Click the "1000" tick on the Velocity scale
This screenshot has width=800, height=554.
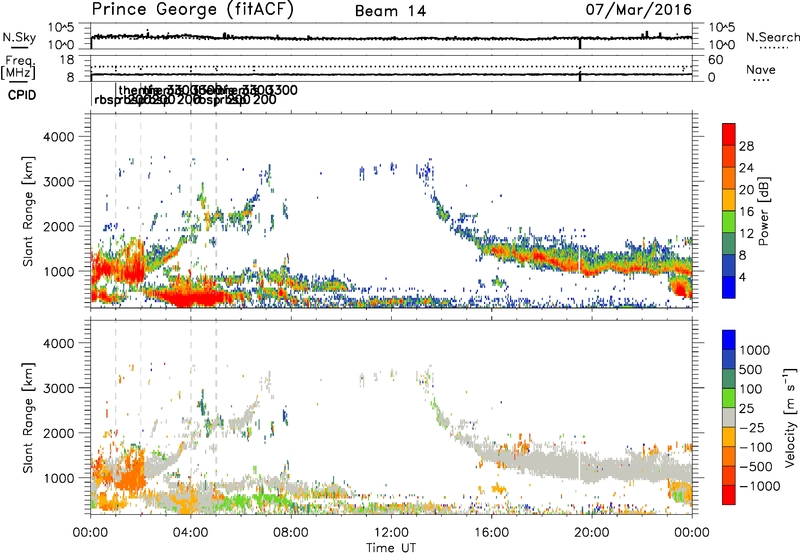tap(755, 350)
